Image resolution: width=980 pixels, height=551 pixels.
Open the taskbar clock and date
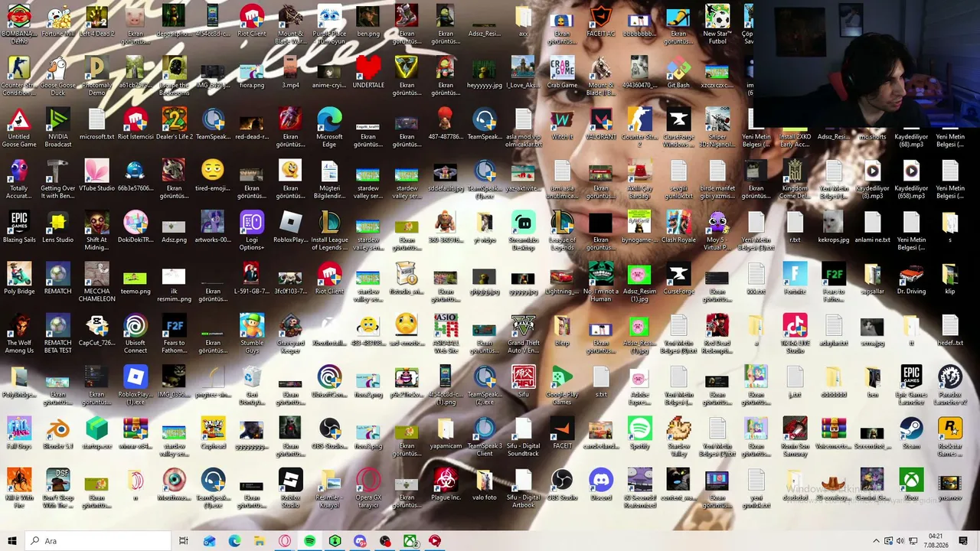tap(936, 541)
